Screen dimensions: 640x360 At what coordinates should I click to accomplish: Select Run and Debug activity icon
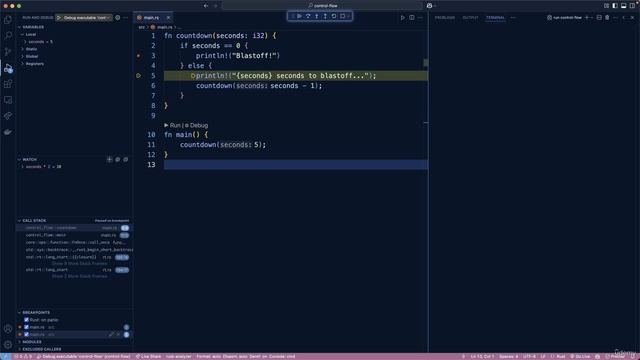tap(8, 68)
